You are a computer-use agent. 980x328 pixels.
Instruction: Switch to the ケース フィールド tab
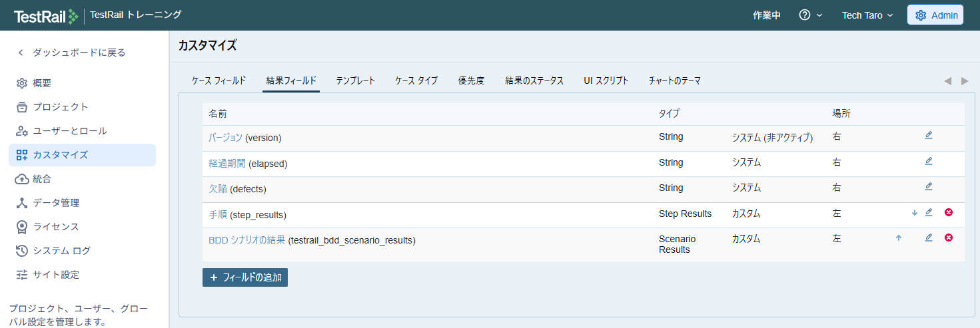click(219, 81)
